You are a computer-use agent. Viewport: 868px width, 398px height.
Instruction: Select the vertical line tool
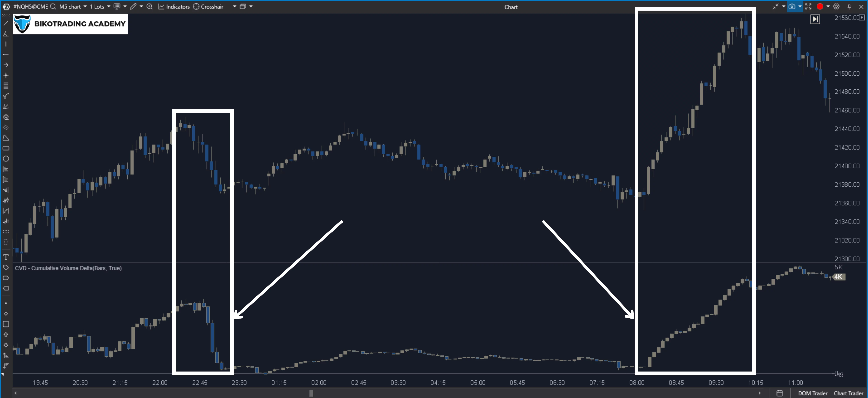pyautogui.click(x=6, y=44)
